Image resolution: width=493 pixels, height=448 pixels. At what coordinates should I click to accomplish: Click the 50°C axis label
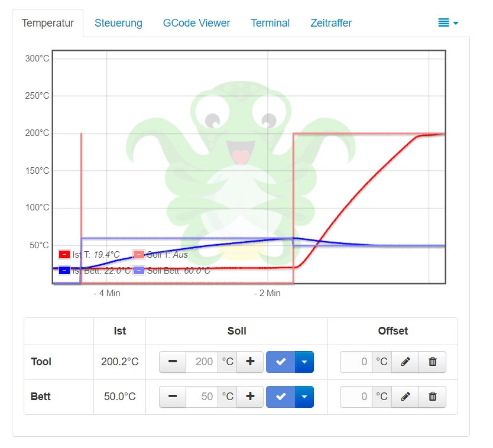[x=39, y=245]
